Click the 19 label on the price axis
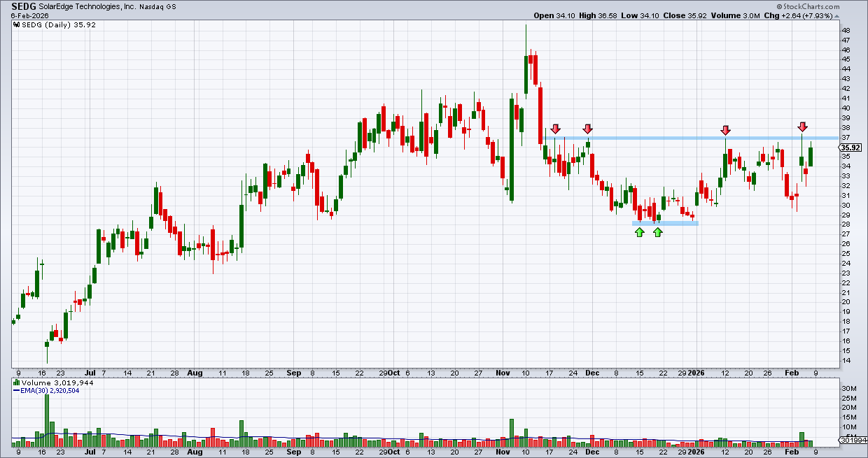Screen dimensions: 868x458 pyautogui.click(x=846, y=312)
